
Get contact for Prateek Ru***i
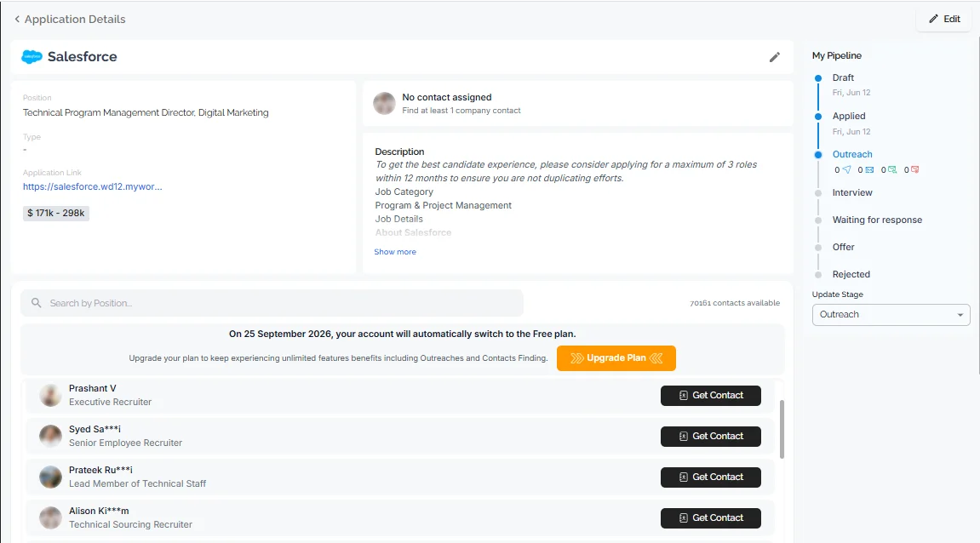pos(711,477)
